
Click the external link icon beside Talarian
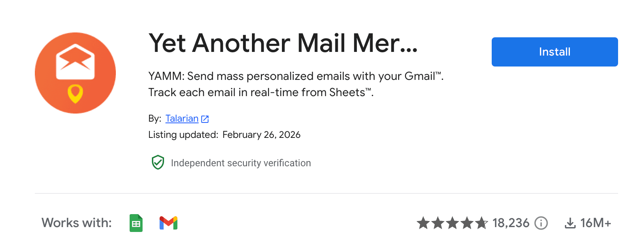205,119
